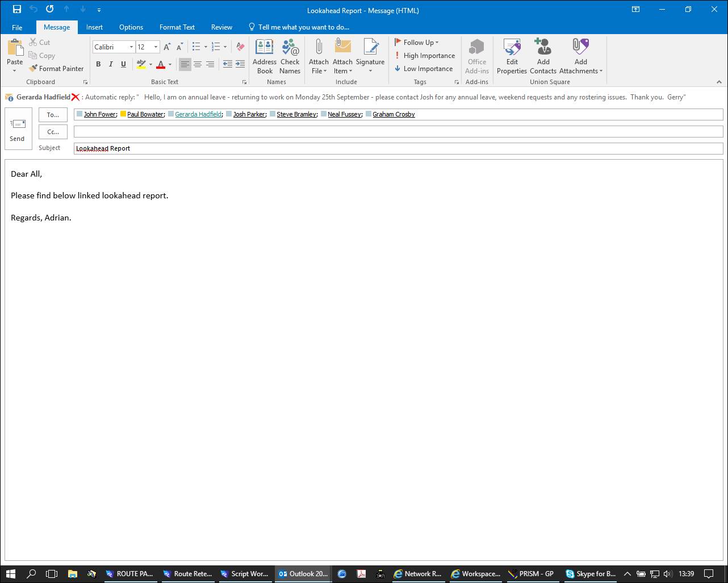Click the Format Painter tool

[x=56, y=69]
